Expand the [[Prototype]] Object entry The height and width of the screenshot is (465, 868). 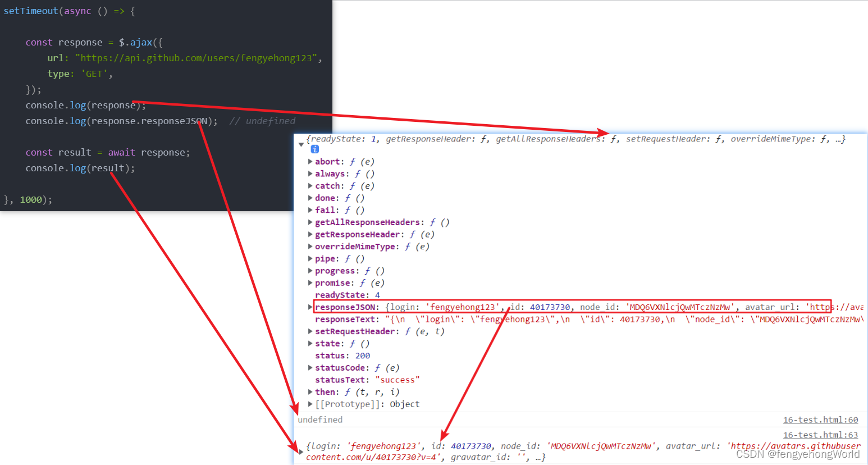point(310,404)
